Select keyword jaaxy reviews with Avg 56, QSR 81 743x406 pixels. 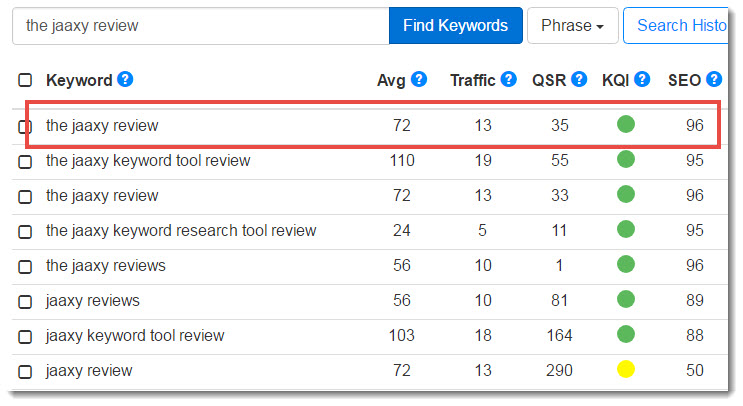[93, 301]
